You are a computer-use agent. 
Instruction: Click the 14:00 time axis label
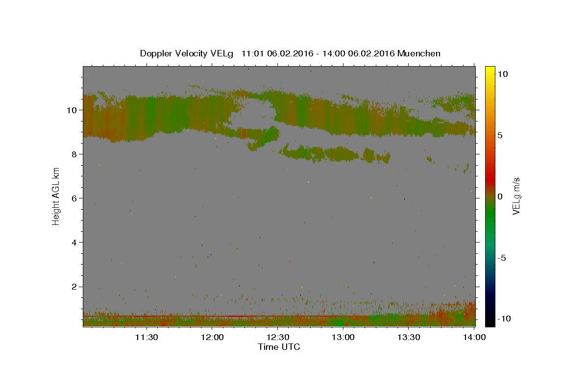474,337
